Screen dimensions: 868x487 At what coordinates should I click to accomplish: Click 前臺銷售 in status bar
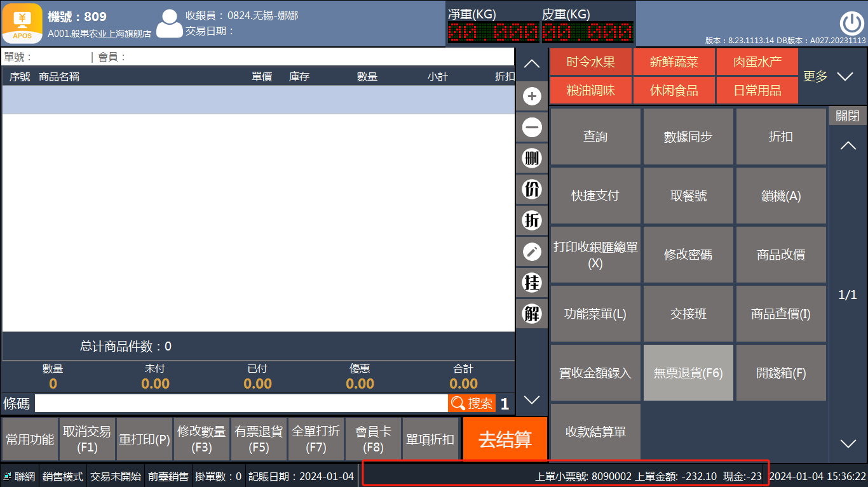(x=168, y=476)
